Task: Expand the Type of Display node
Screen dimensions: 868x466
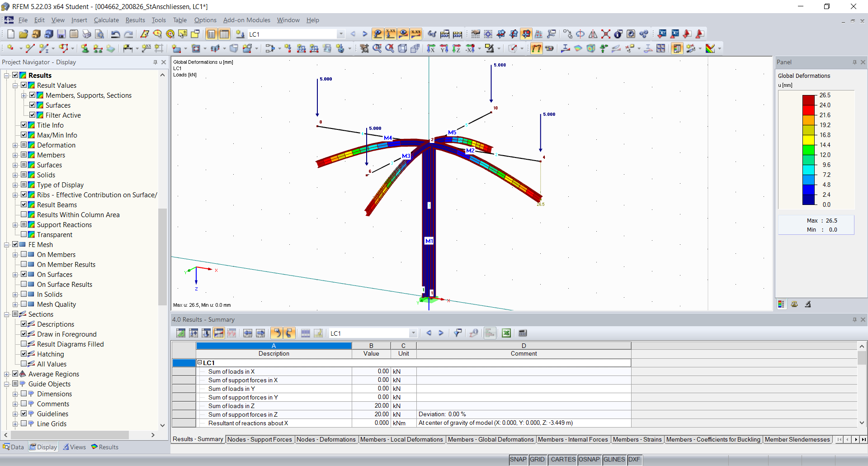Action: (x=15, y=185)
